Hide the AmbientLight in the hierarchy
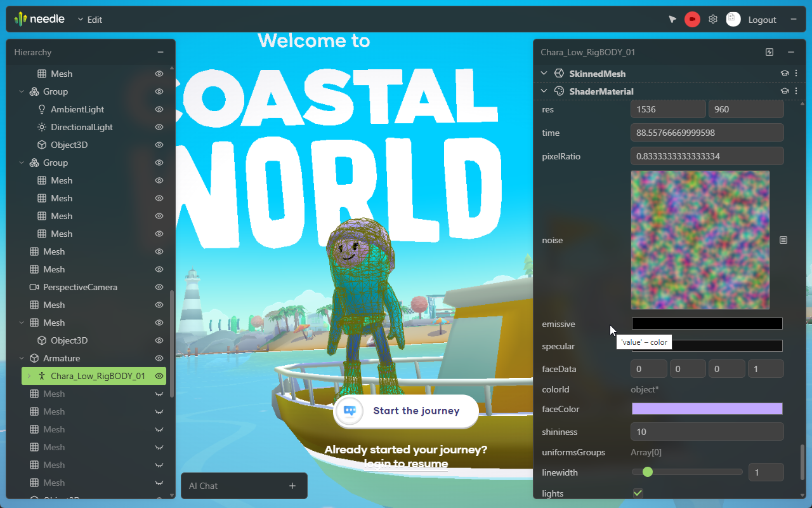This screenshot has width=812, height=508. 160,109
